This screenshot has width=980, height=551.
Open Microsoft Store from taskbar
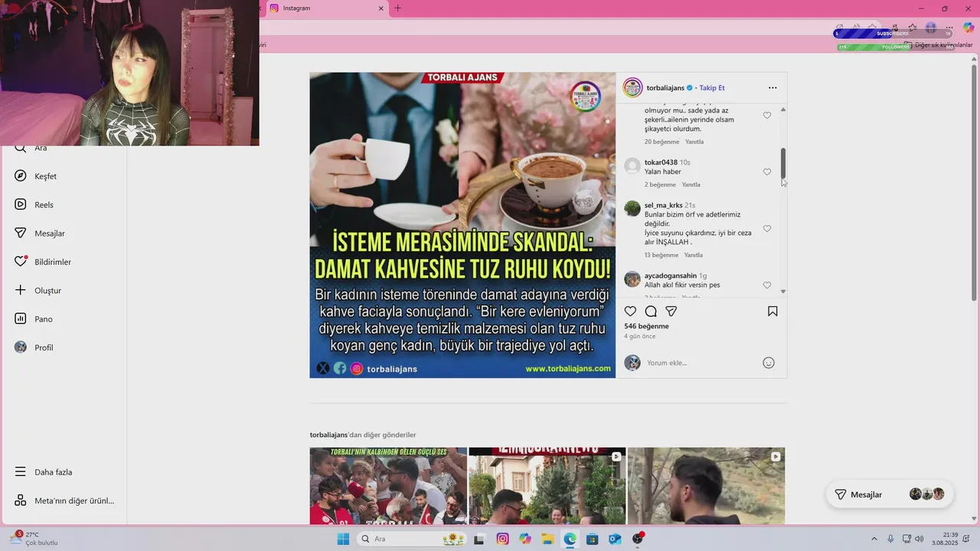[592, 539]
